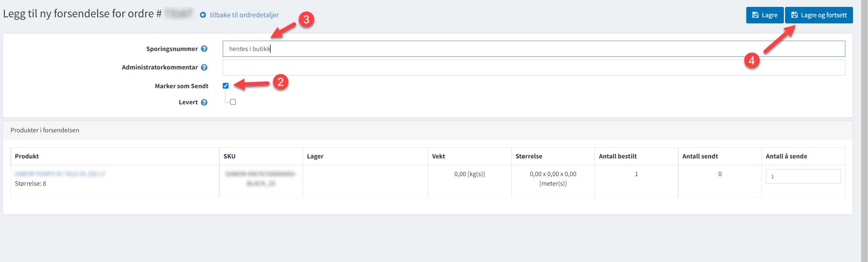This screenshot has width=868, height=262.
Task: Click the Vekt column header
Action: (438, 156)
